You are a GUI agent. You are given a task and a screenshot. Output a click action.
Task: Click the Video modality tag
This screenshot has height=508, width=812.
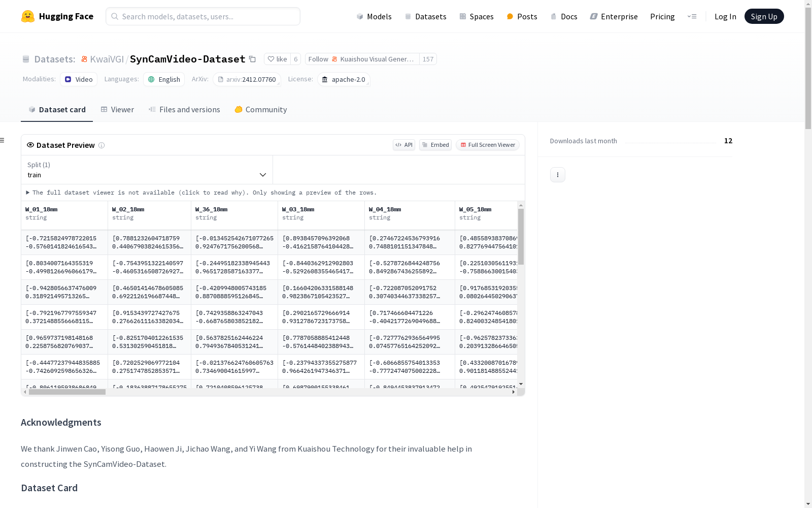click(79, 79)
